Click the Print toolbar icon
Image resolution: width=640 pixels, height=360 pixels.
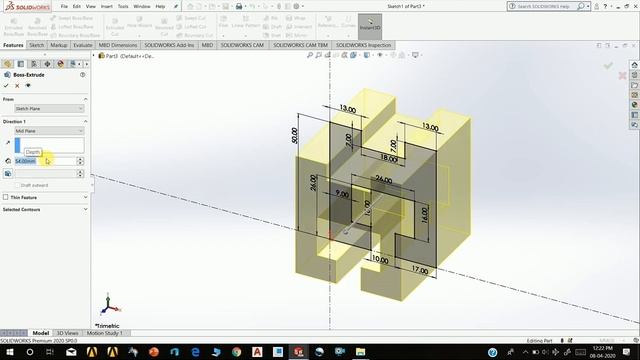coord(239,7)
